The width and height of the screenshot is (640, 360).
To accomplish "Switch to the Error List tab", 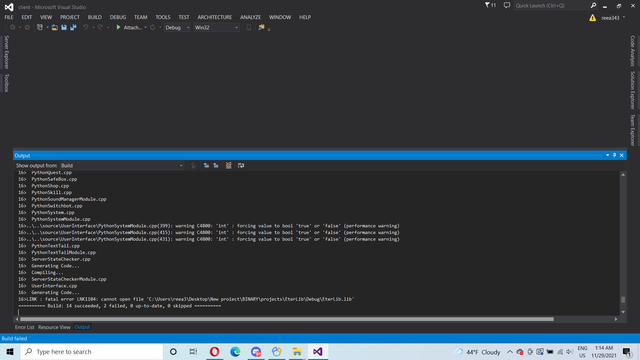I will click(24, 327).
